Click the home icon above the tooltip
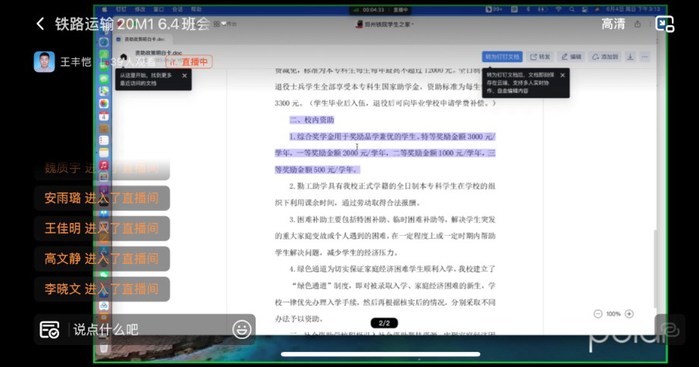The width and height of the screenshot is (699, 367). (x=123, y=56)
